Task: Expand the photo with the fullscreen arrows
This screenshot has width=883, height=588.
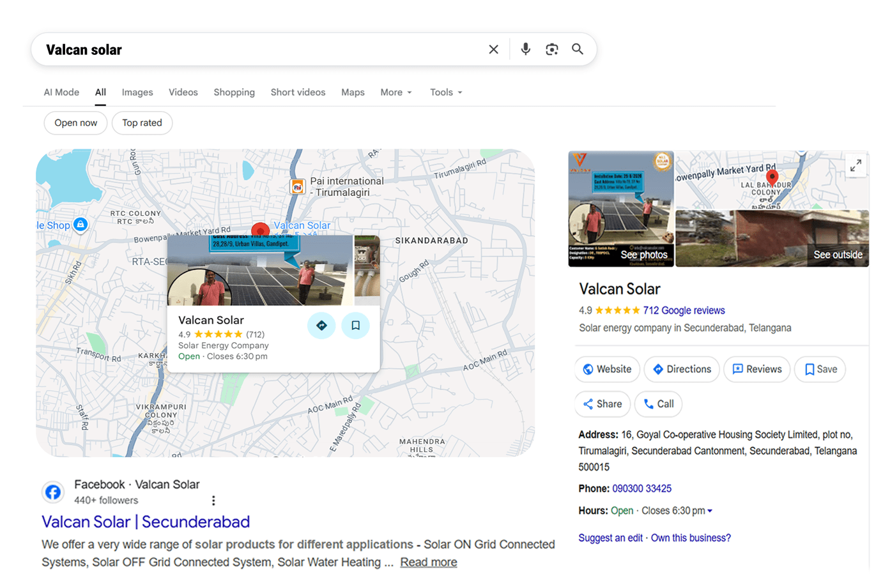Action: pyautogui.click(x=856, y=165)
